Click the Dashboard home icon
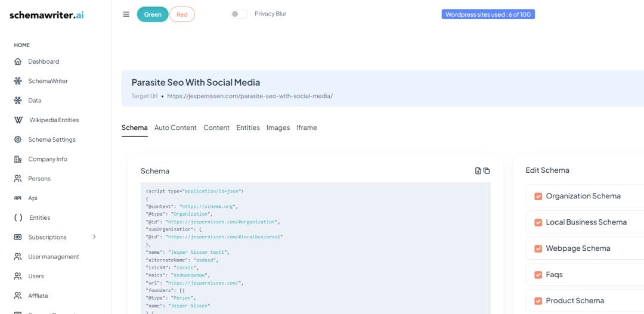This screenshot has height=314, width=644. [18, 61]
